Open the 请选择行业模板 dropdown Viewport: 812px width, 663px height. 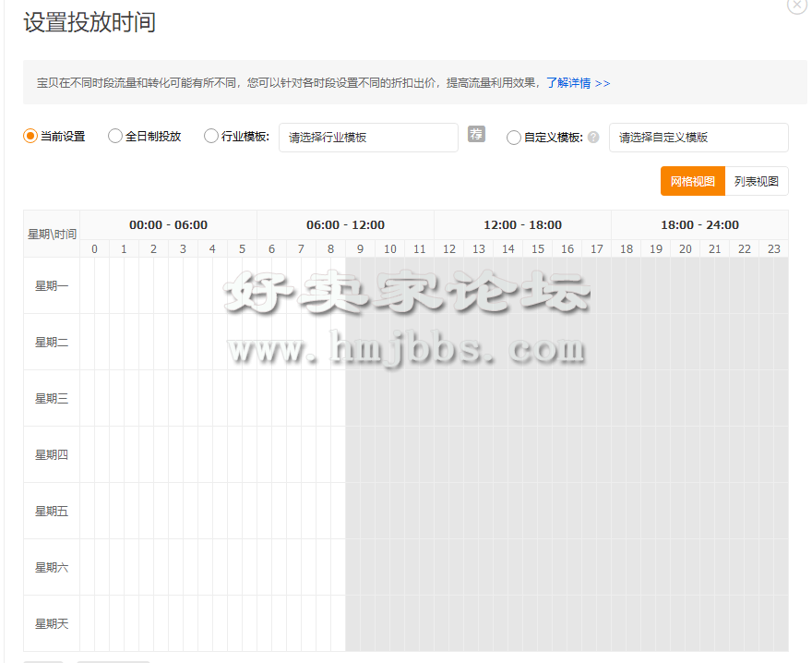(x=368, y=138)
